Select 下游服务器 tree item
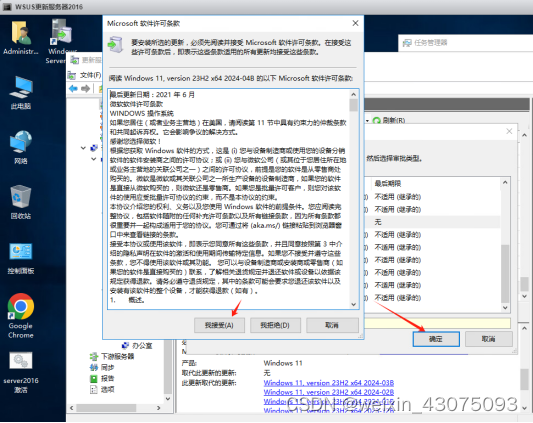The height and width of the screenshot is (423, 533). [x=118, y=356]
